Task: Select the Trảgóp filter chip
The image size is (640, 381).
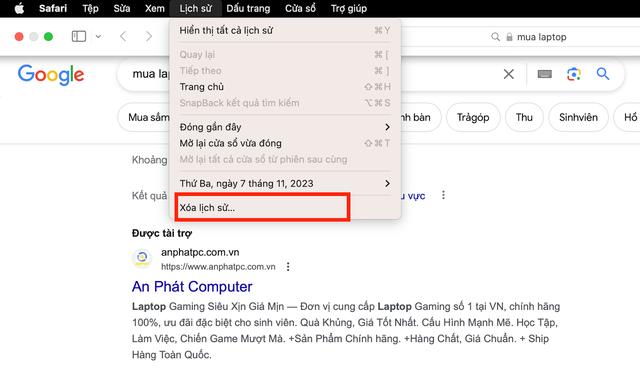Action: pos(473,117)
